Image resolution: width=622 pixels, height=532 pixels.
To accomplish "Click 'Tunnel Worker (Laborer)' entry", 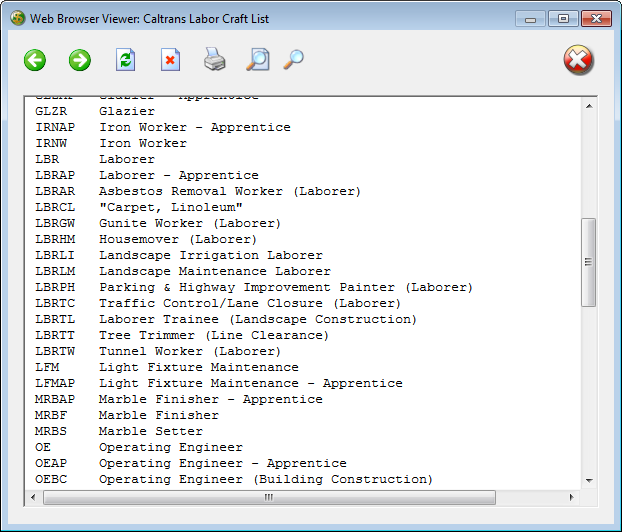I will click(190, 351).
